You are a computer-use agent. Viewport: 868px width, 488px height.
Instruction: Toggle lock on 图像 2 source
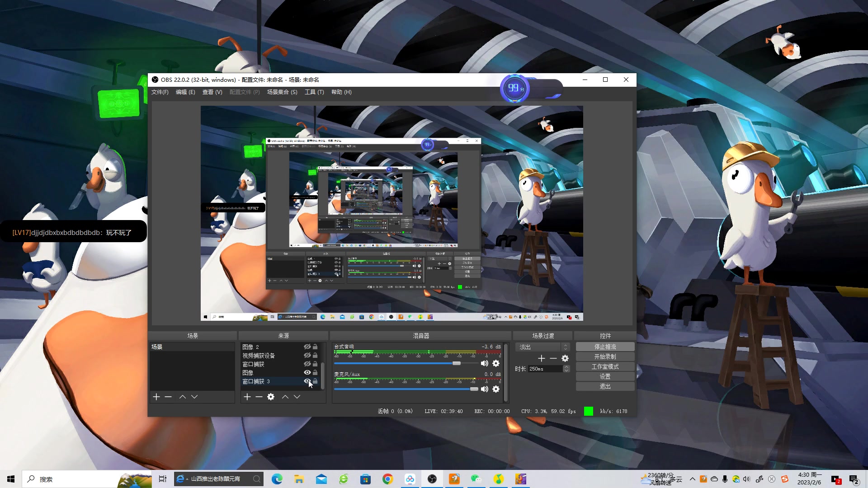coord(315,347)
